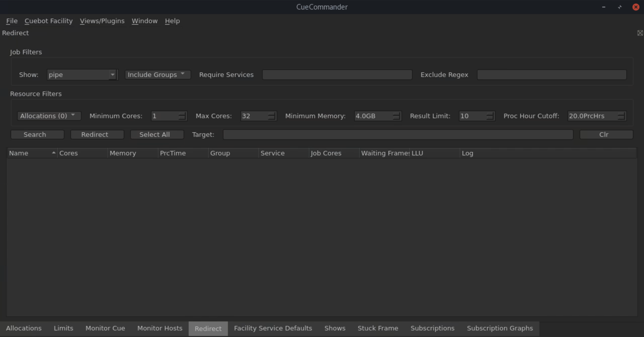Click the Search button
The height and width of the screenshot is (337, 644).
(37, 135)
